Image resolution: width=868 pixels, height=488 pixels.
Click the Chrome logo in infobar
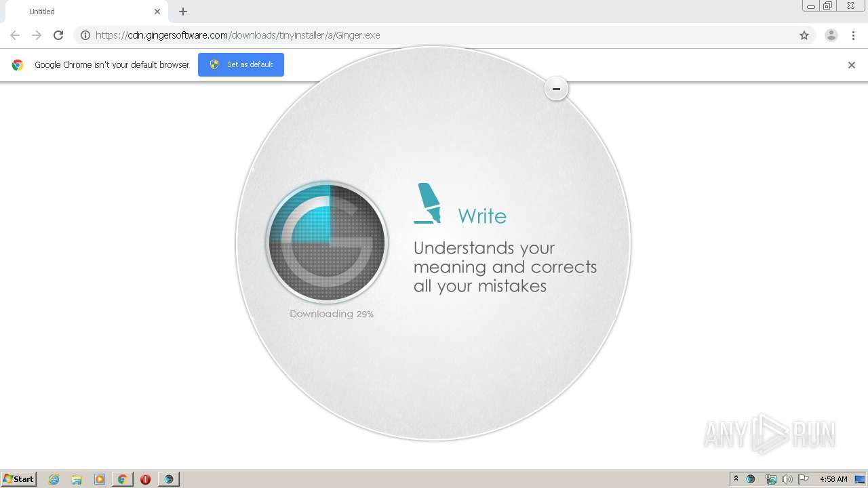(x=18, y=65)
